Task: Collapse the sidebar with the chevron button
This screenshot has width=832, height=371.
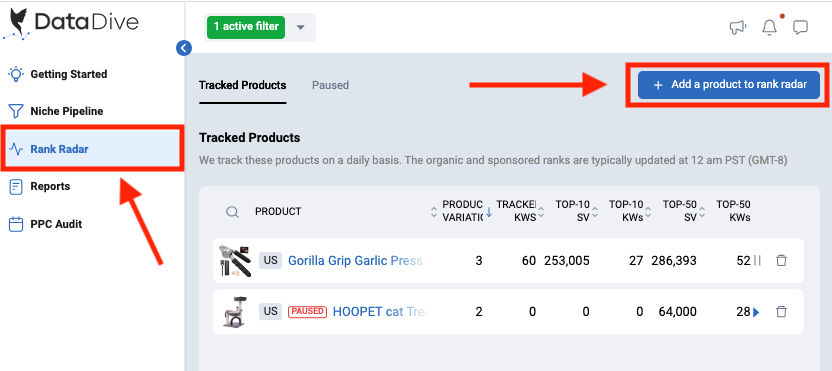Action: pyautogui.click(x=184, y=48)
